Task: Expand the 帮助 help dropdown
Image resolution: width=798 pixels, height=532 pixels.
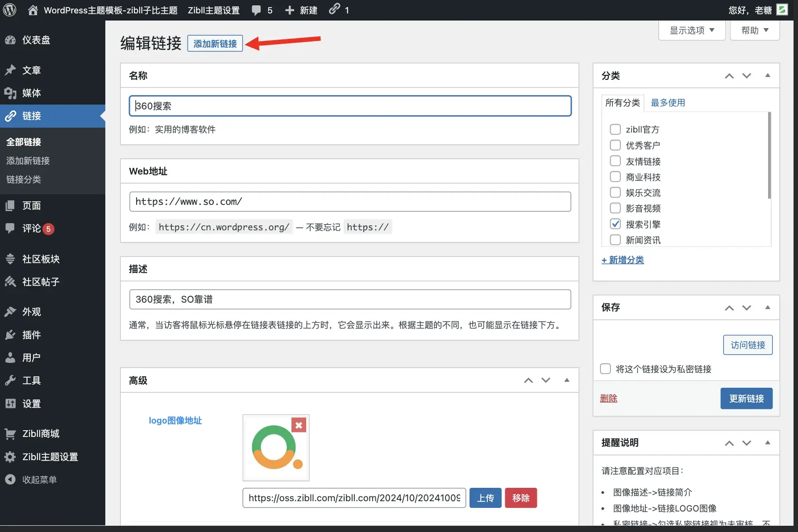Action: 754,30
